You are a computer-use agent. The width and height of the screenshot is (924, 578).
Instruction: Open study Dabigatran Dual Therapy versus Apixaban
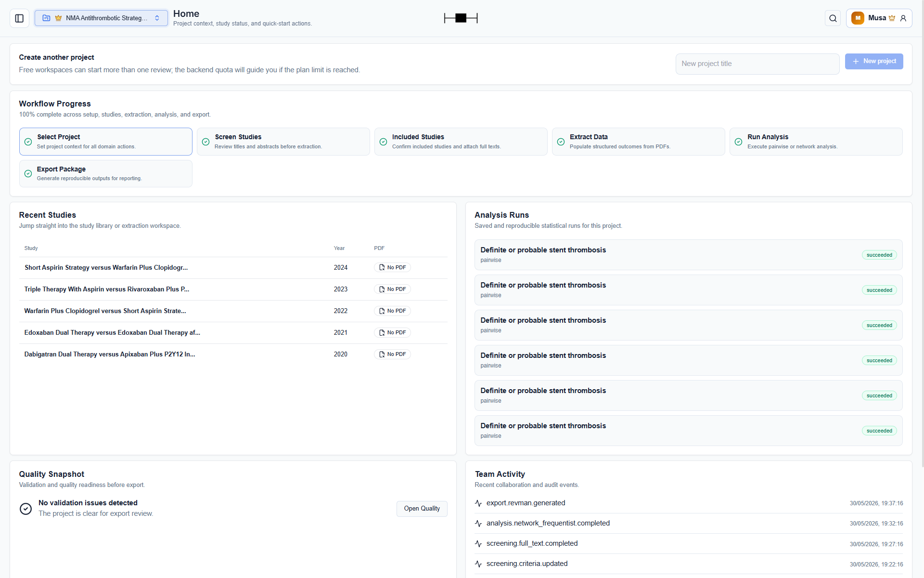click(110, 355)
